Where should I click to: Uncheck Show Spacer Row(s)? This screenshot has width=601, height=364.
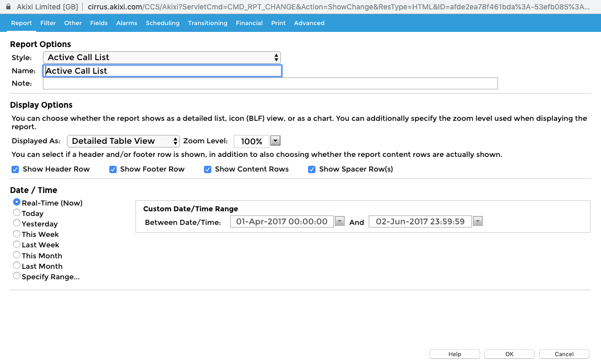click(x=312, y=169)
